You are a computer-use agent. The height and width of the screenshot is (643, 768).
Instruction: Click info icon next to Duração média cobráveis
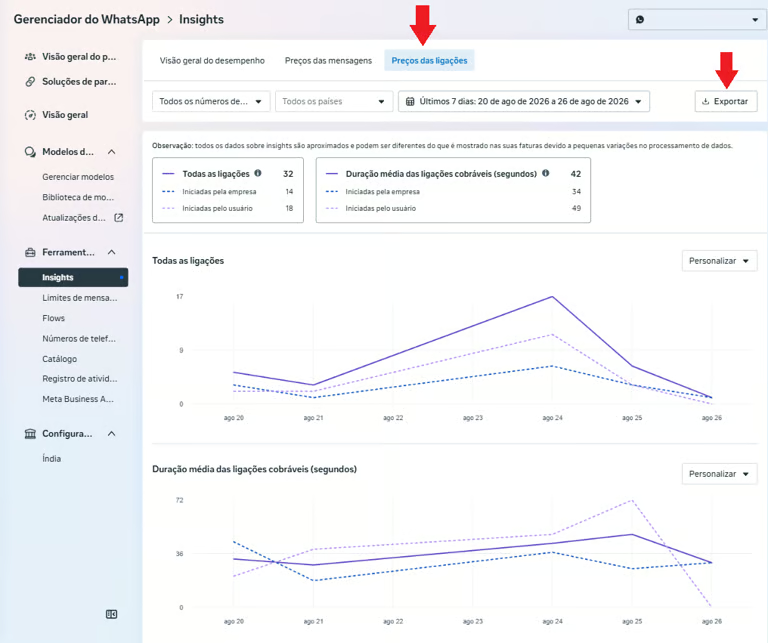[546, 173]
